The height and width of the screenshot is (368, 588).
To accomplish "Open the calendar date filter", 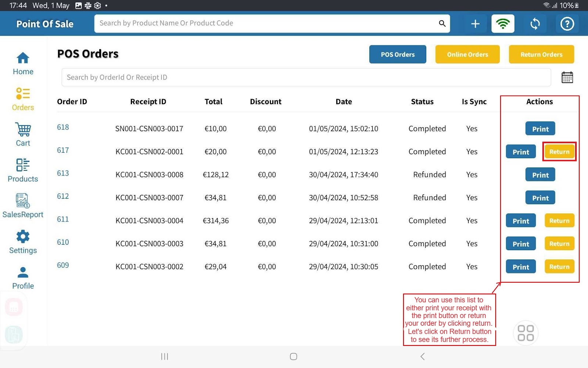I will (567, 78).
